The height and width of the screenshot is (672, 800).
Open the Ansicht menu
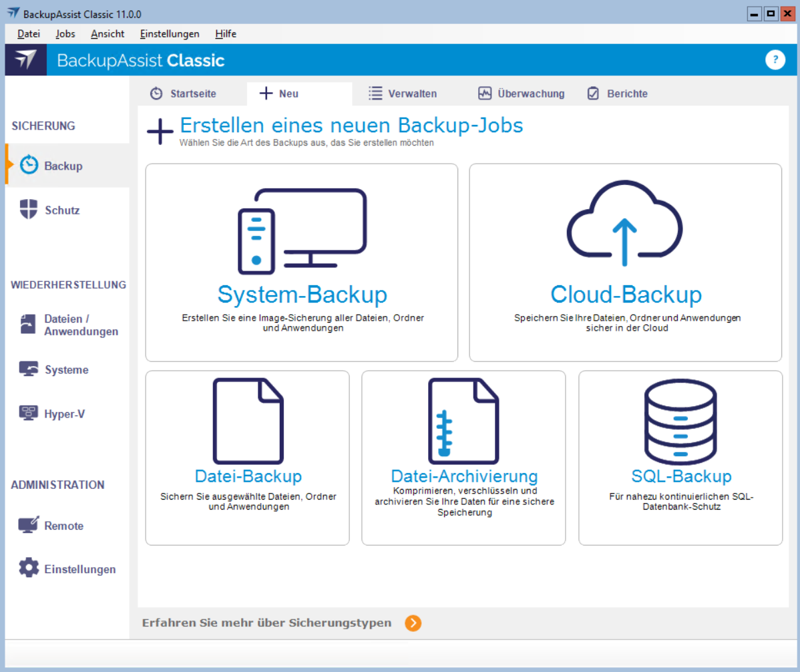tap(107, 34)
